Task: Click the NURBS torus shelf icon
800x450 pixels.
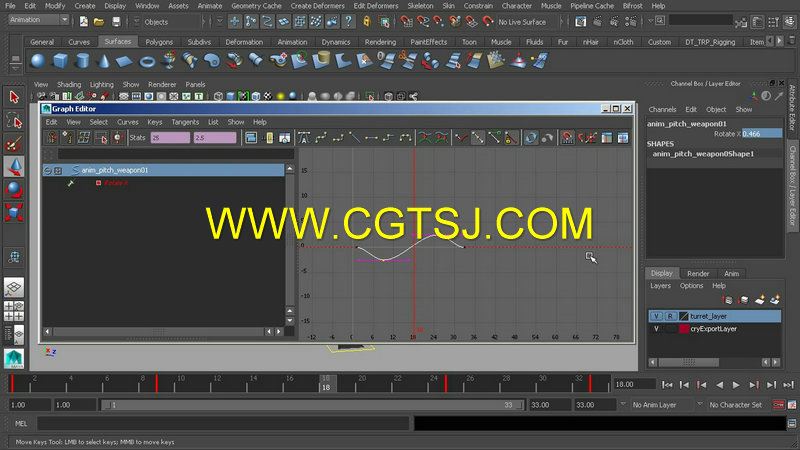Action: [x=147, y=62]
